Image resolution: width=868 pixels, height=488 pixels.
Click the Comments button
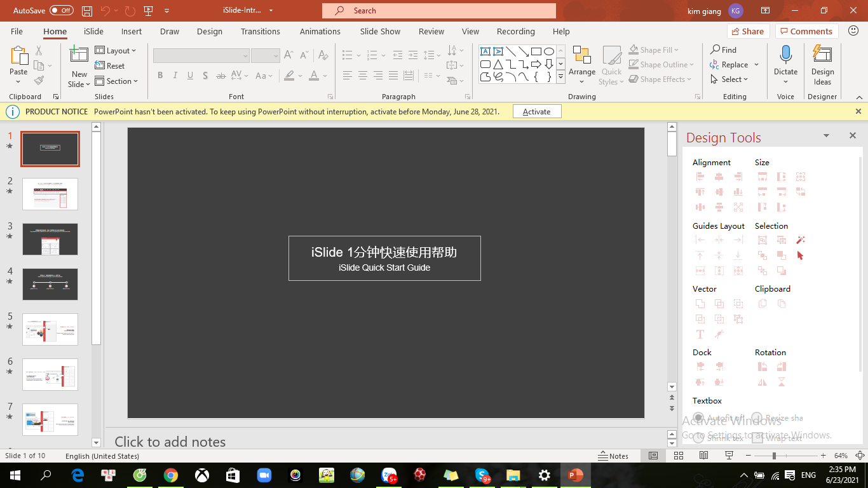coord(806,31)
